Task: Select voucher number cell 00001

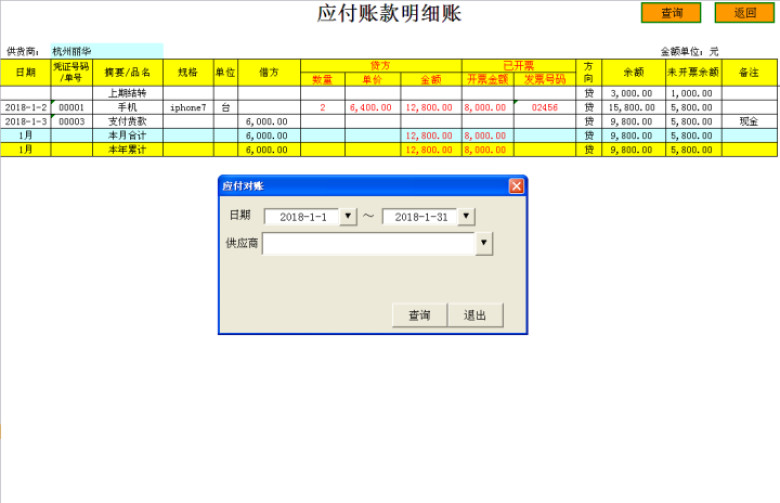Action: coord(72,107)
